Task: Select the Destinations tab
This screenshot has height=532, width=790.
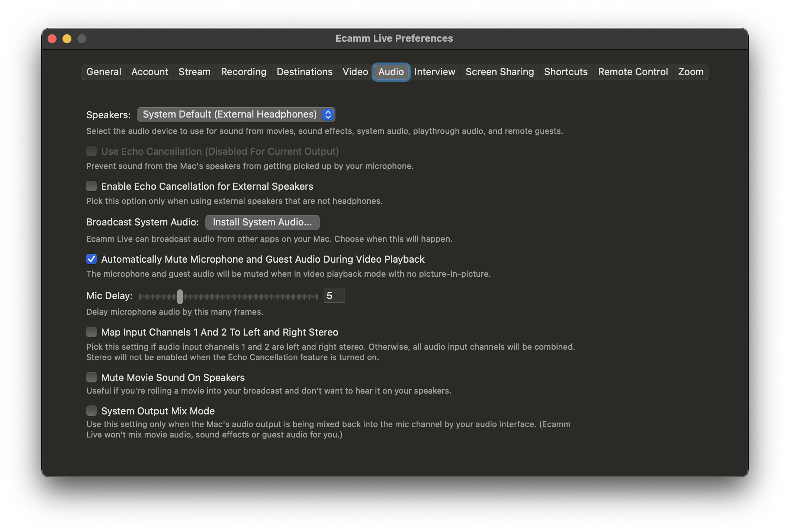Action: [304, 72]
